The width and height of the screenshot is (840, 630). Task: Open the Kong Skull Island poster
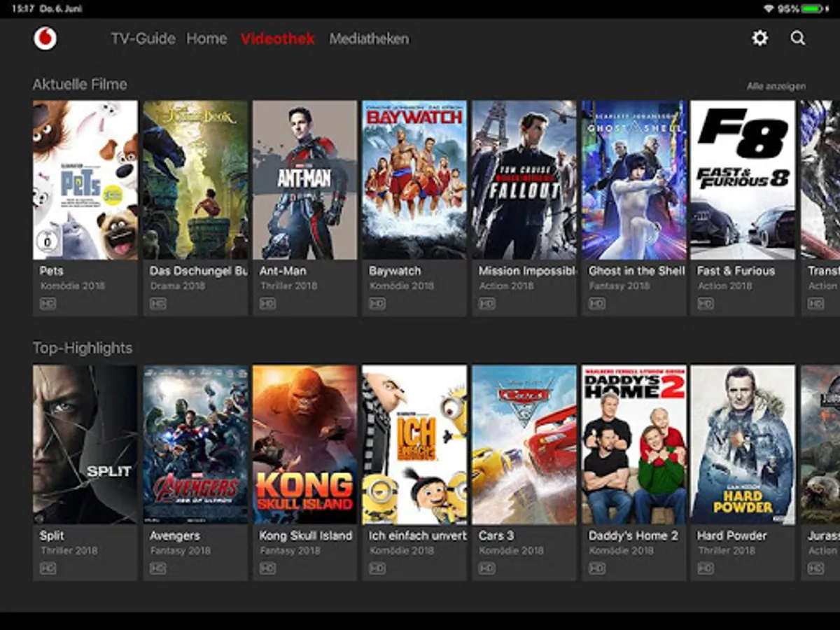(304, 444)
